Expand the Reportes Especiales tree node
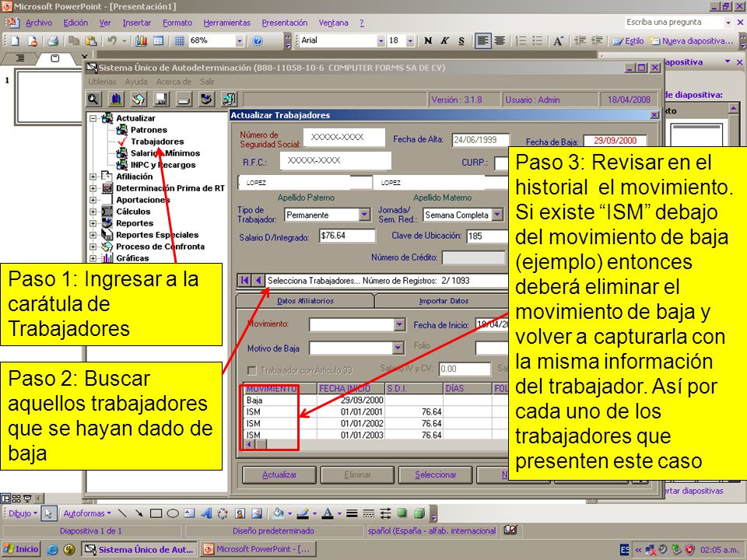Image resolution: width=747 pixels, height=560 pixels. [x=93, y=235]
